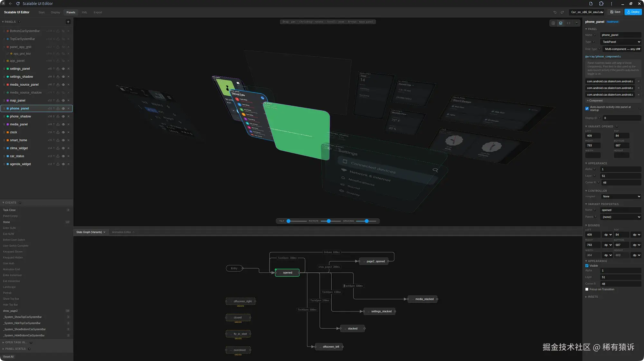644x361 pixels.
Task: Go back with the title bar arrow
Action: pyautogui.click(x=10, y=4)
